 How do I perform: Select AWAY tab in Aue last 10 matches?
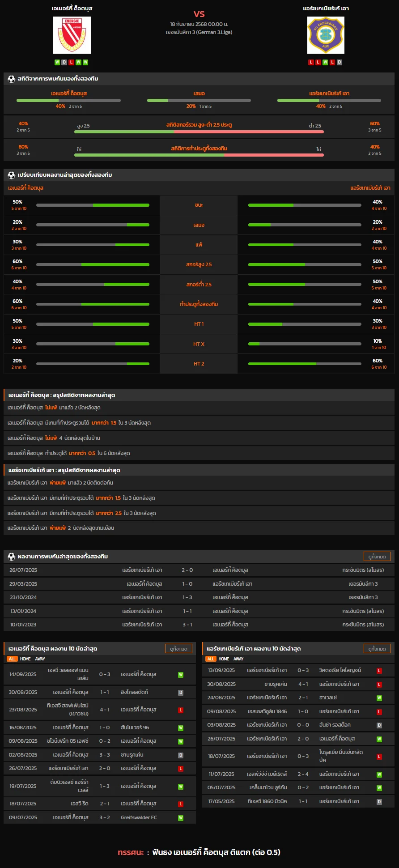239,659
